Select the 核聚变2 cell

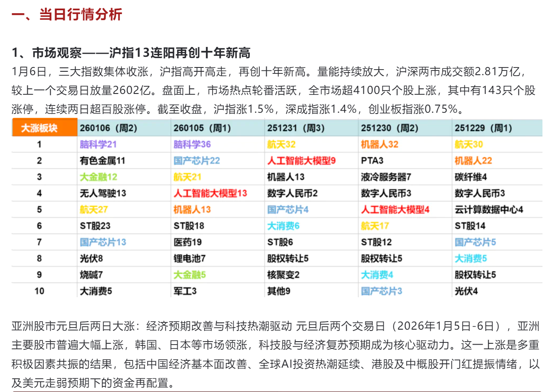click(283, 275)
